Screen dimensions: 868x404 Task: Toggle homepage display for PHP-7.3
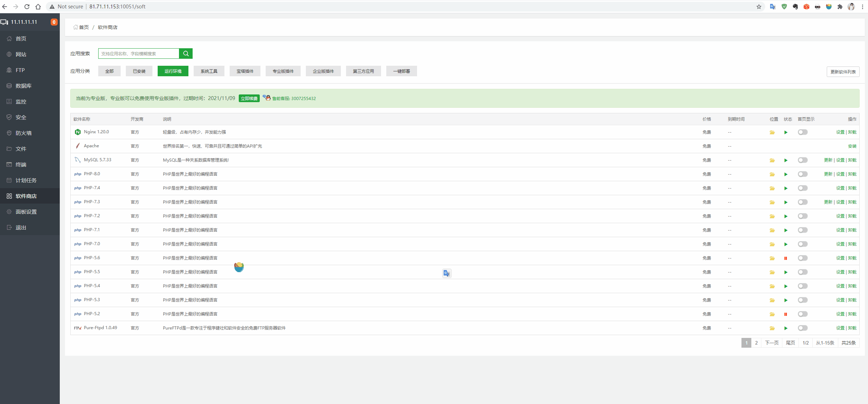(x=803, y=202)
